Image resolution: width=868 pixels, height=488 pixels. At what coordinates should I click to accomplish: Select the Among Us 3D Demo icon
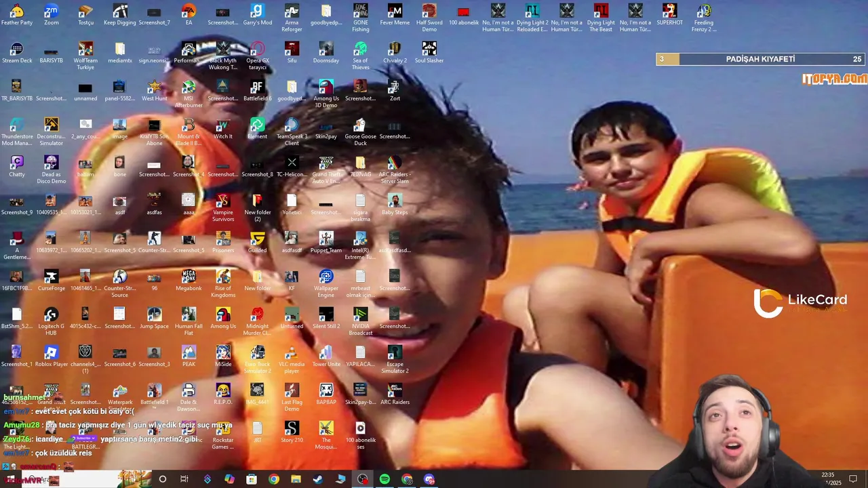click(x=326, y=87)
